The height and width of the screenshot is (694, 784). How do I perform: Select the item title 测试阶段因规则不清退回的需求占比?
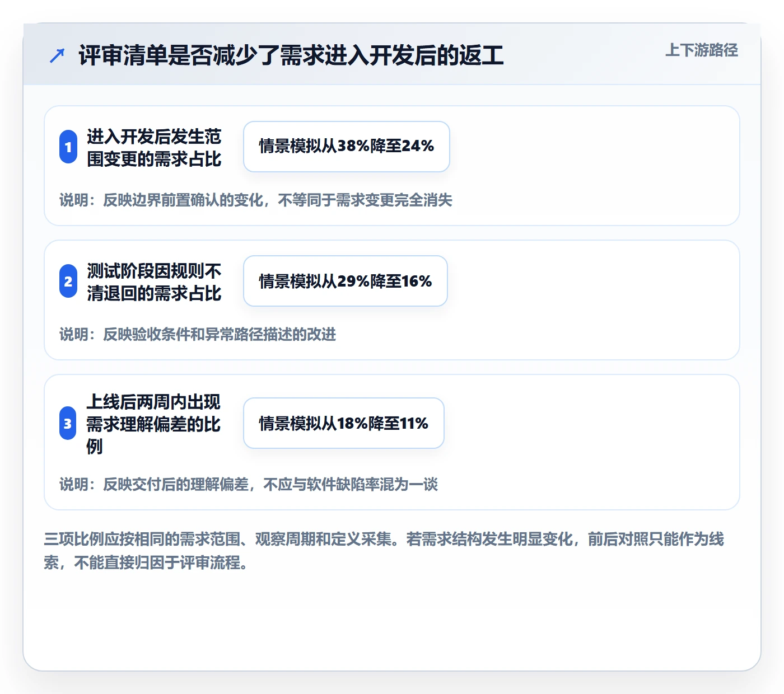pyautogui.click(x=154, y=282)
